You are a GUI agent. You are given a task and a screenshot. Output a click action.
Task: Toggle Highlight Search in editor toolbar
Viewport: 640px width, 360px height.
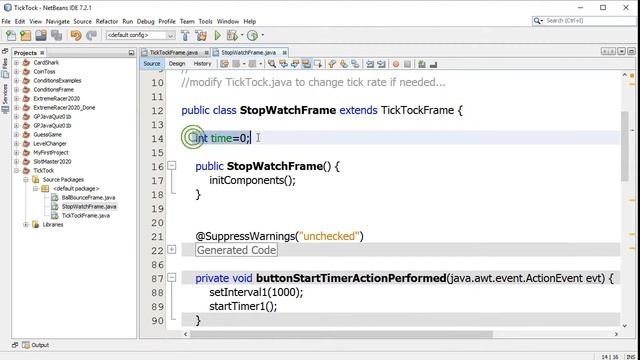point(306,64)
